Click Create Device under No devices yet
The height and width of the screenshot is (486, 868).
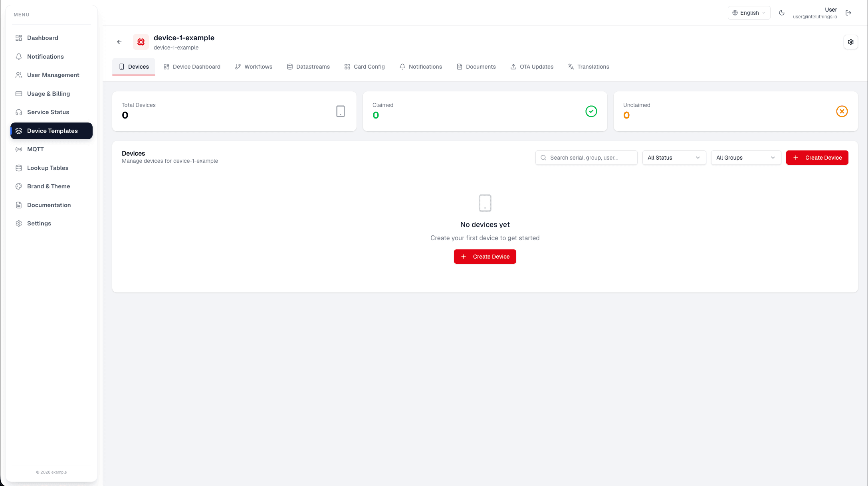click(x=485, y=257)
